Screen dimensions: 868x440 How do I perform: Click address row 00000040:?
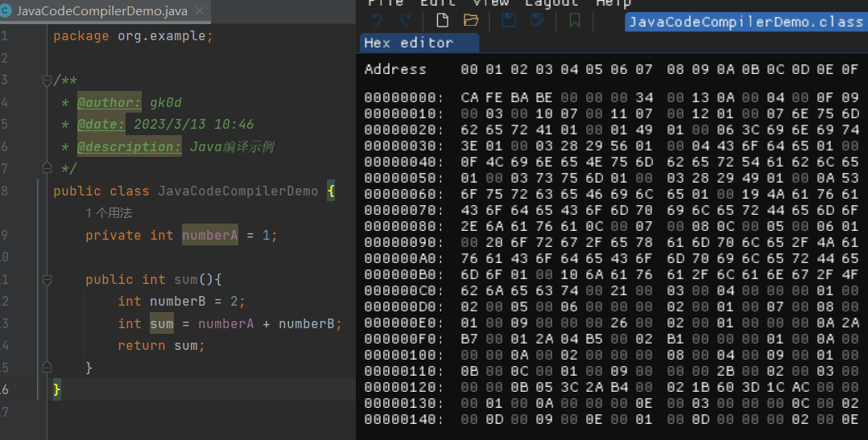point(404,162)
